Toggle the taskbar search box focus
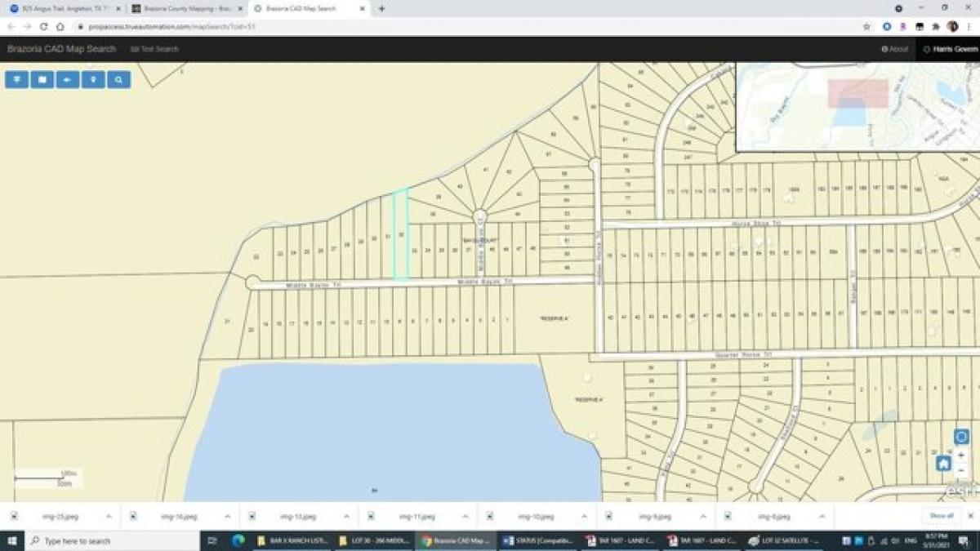 click(82, 540)
